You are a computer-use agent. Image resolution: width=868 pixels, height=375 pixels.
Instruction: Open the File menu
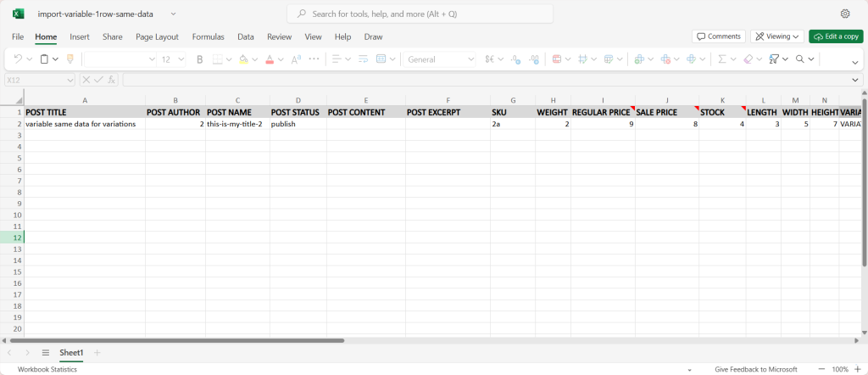(x=18, y=36)
